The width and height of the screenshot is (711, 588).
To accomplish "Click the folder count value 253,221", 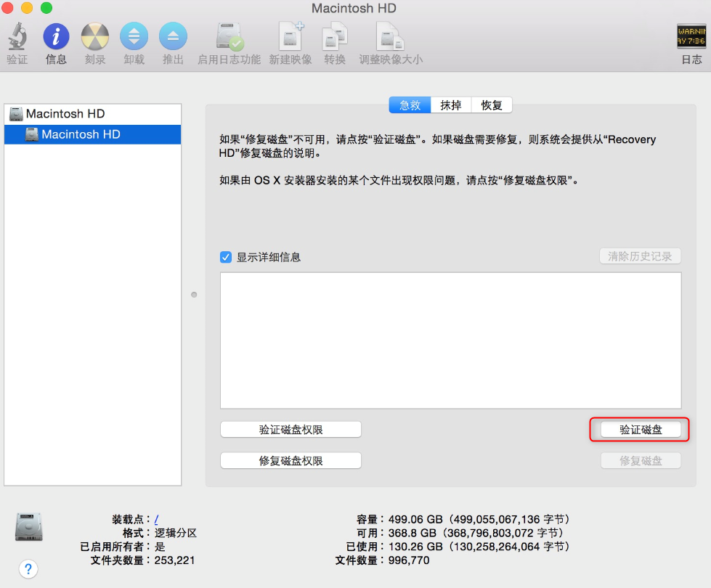I will (x=174, y=560).
